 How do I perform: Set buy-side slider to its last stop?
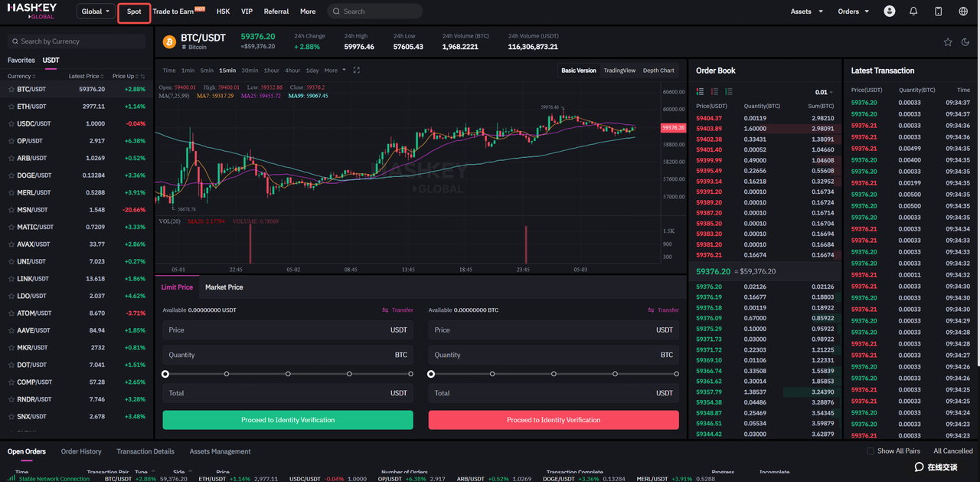coord(410,374)
